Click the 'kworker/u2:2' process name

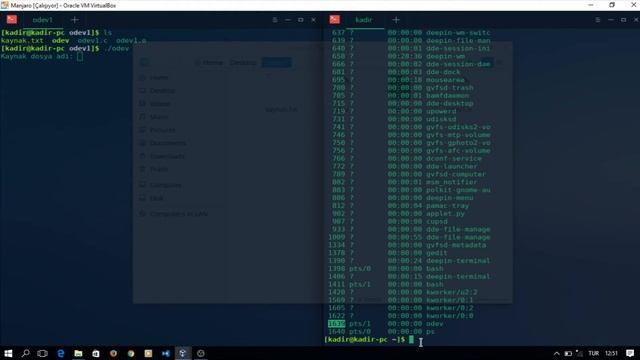pos(452,292)
